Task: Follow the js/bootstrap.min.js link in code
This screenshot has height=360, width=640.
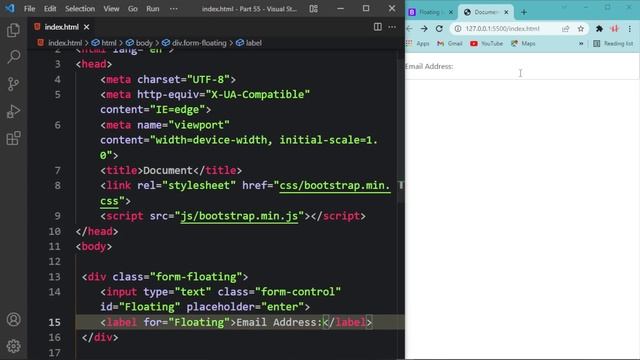Action: tap(239, 216)
